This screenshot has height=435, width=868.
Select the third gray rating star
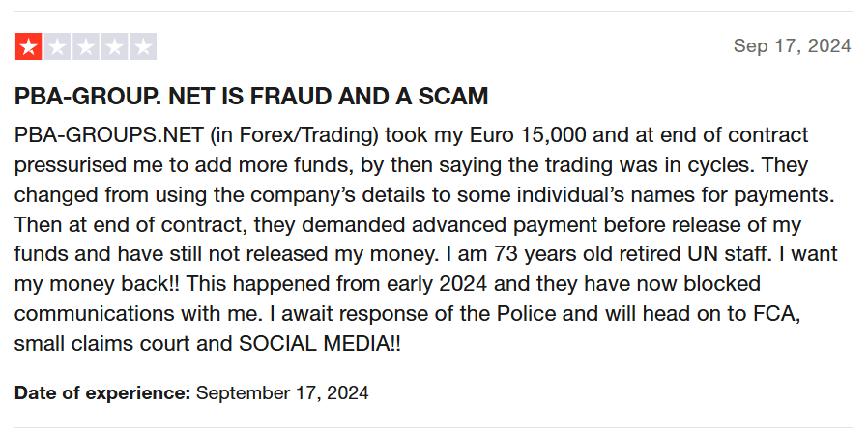coord(86,46)
